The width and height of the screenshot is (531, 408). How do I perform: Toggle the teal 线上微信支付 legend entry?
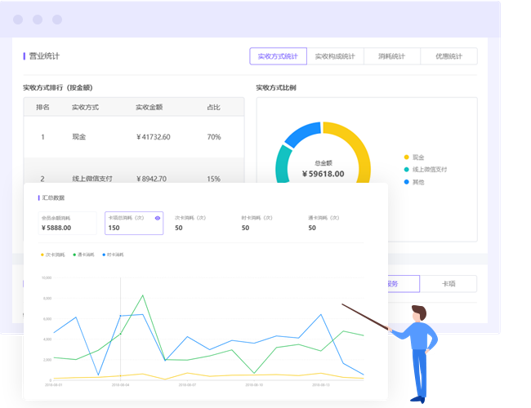click(425, 169)
